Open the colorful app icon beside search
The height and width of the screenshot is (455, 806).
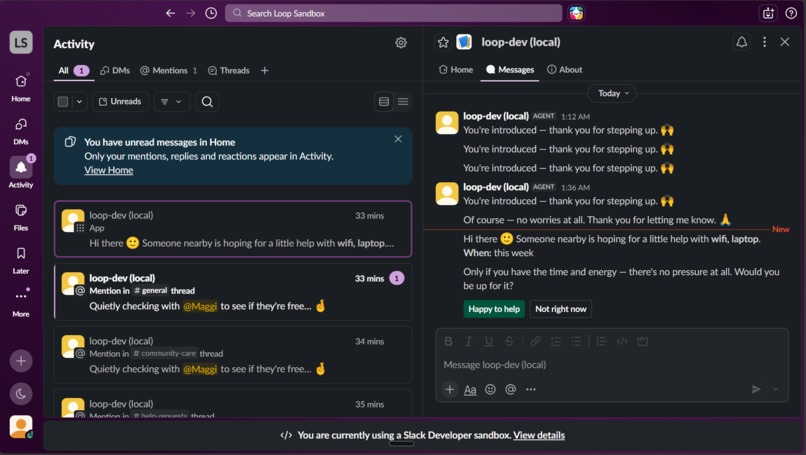pyautogui.click(x=576, y=13)
